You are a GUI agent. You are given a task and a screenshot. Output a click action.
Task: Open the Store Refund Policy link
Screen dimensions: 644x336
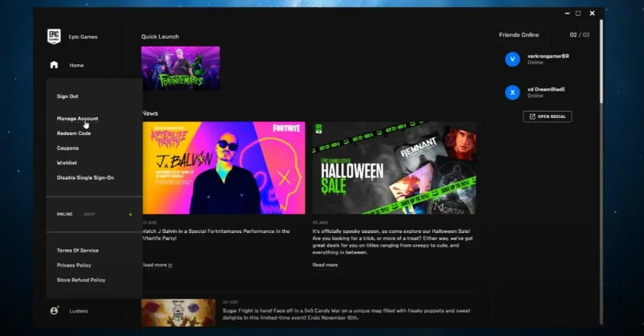tap(81, 280)
